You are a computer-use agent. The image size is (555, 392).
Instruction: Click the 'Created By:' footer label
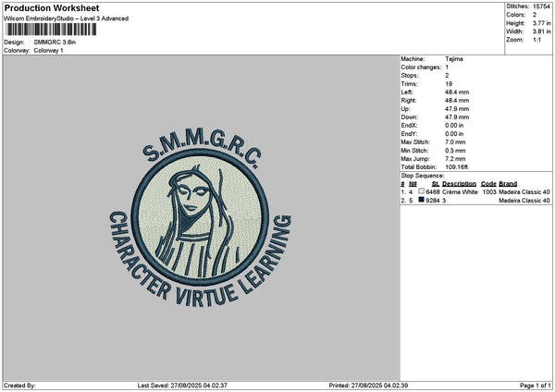(19, 386)
